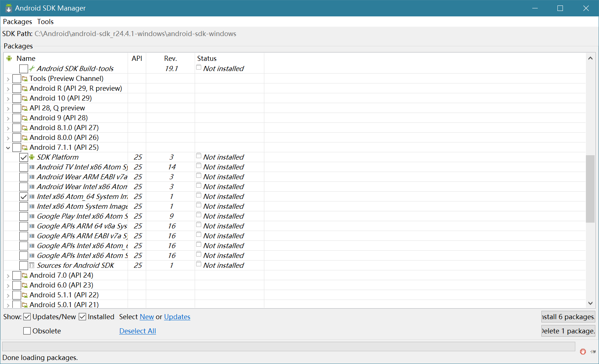Click the Sources for Android SDK document icon
Image resolution: width=599 pixels, height=364 pixels.
click(32, 265)
